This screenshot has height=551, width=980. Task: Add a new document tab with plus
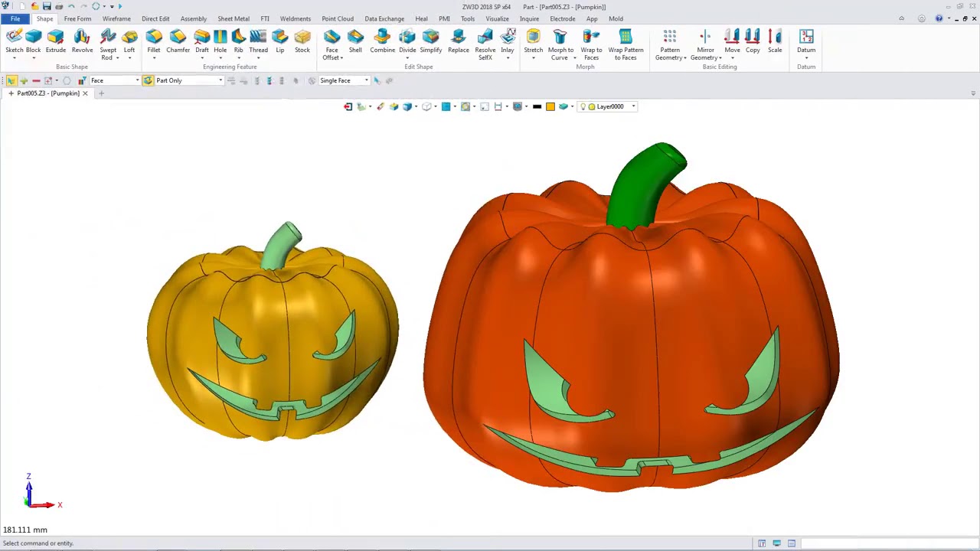tap(101, 93)
